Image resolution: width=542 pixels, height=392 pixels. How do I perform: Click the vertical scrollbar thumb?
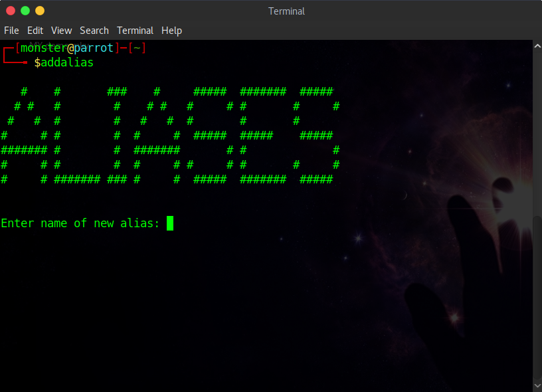pos(537,298)
